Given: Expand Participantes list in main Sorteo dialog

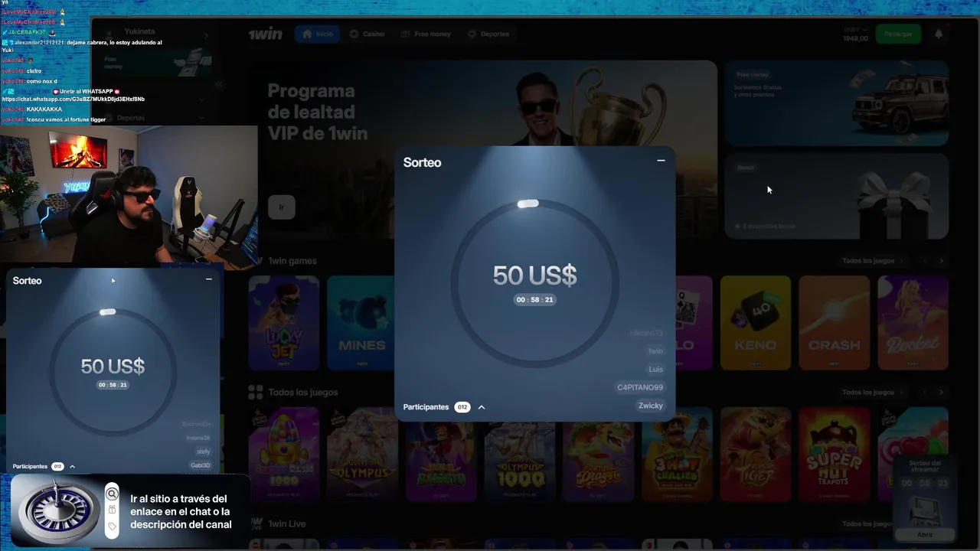Looking at the screenshot, I should (482, 407).
